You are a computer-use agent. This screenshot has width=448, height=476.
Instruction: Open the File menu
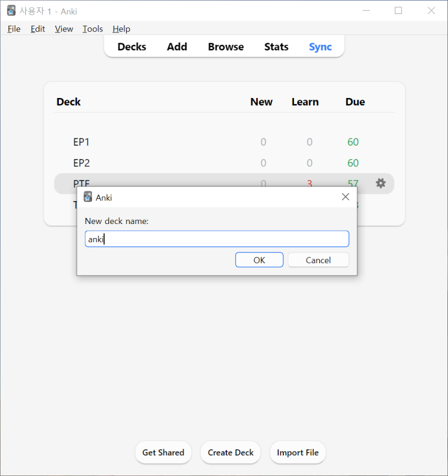click(14, 29)
